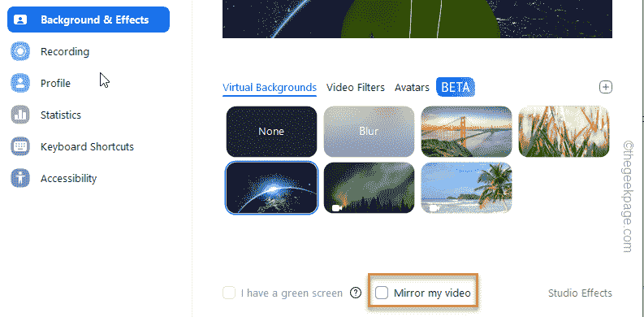The height and width of the screenshot is (317, 644).
Task: Enable the Mirror my video checkbox
Action: (382, 293)
